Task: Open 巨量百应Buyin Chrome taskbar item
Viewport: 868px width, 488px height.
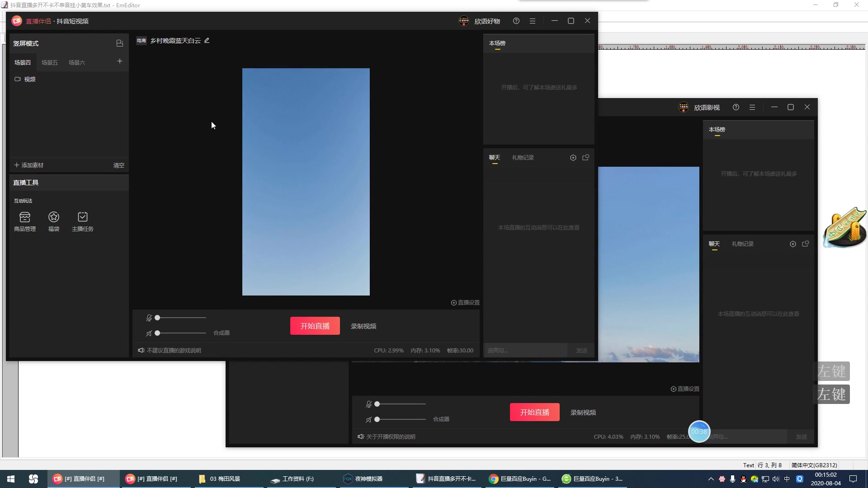Action: point(520,479)
